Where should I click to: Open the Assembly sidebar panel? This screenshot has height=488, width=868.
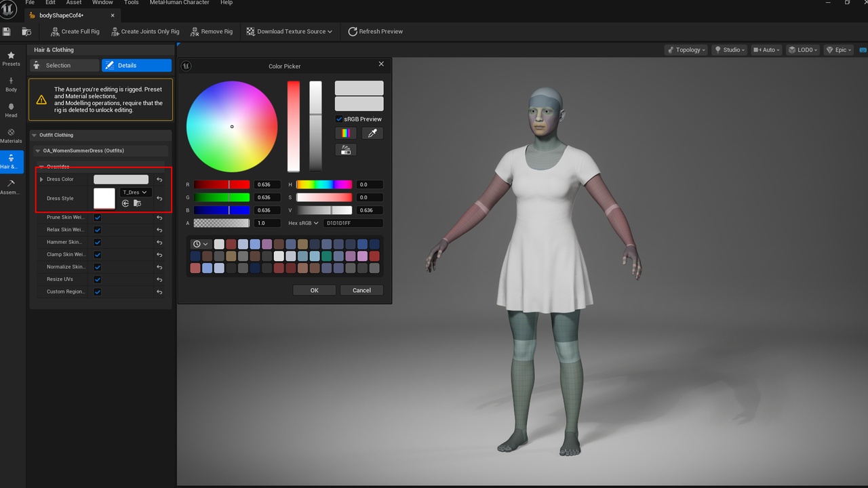(11, 187)
